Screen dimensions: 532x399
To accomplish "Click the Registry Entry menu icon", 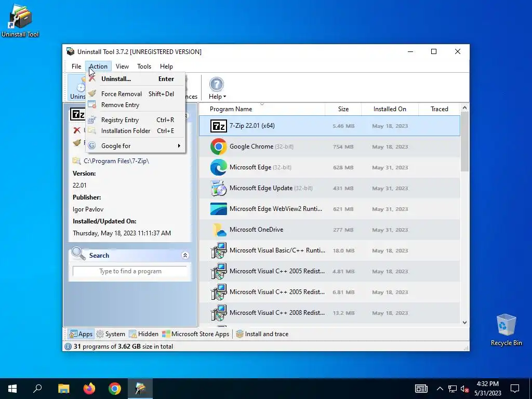I will point(92,120).
